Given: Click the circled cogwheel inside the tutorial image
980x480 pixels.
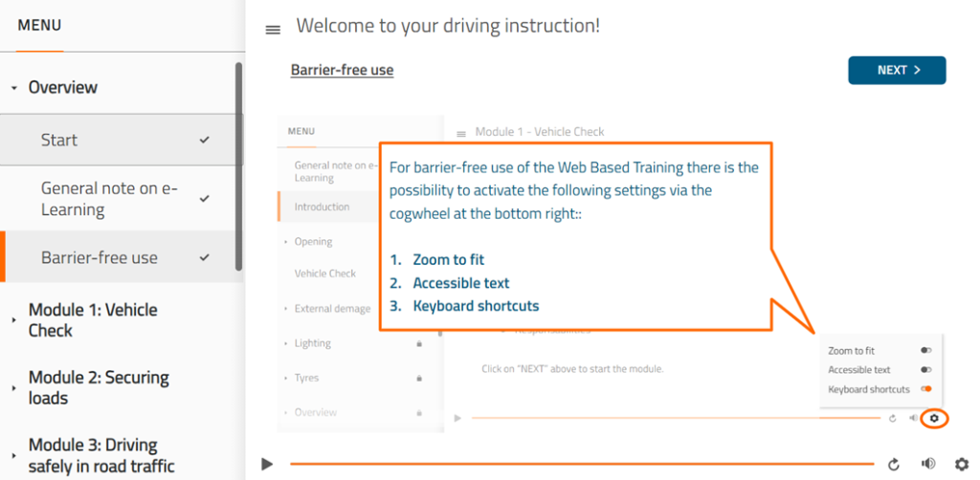Looking at the screenshot, I should click(934, 418).
